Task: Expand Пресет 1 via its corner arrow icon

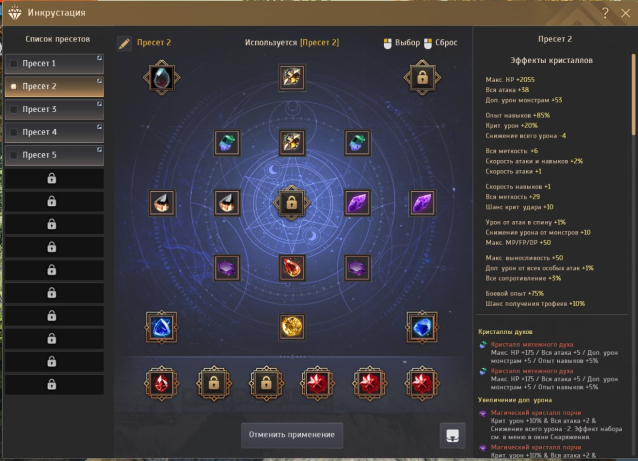Action: [99, 58]
